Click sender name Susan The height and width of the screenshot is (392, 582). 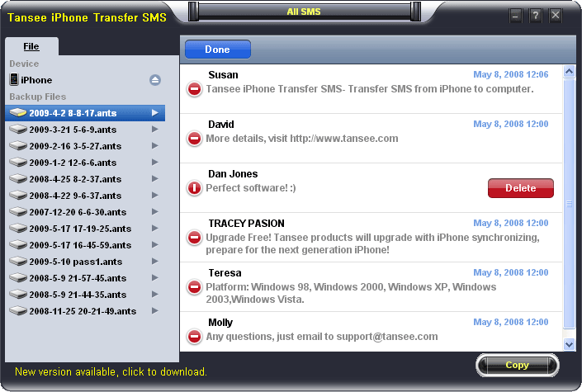click(x=223, y=74)
